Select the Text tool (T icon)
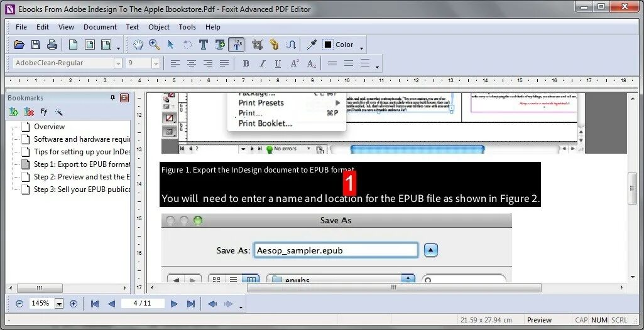 click(203, 45)
